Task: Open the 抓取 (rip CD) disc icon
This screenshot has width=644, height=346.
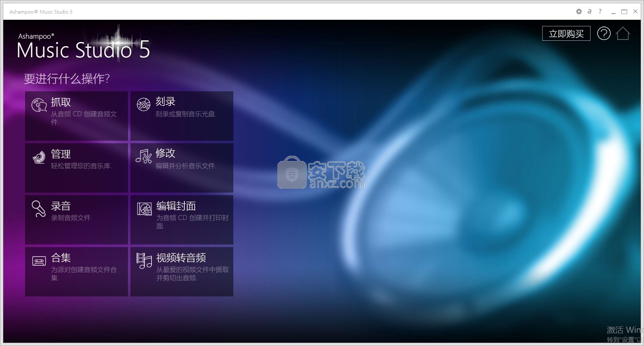Action: (x=39, y=105)
